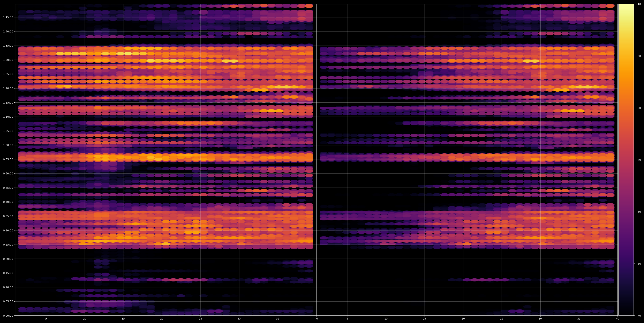Click the −50 colorbar tick label
The height and width of the screenshot is (323, 644).
pyautogui.click(x=638, y=212)
